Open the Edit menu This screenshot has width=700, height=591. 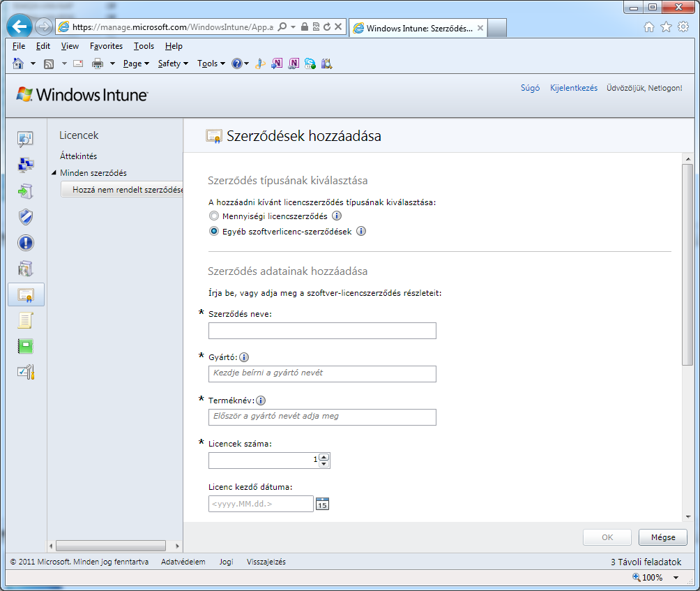pos(43,46)
